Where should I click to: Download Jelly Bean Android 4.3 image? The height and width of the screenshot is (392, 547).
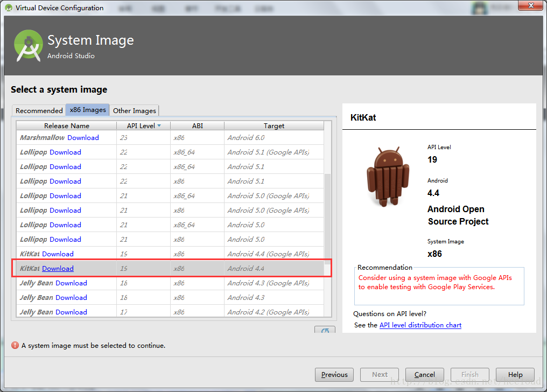click(71, 298)
